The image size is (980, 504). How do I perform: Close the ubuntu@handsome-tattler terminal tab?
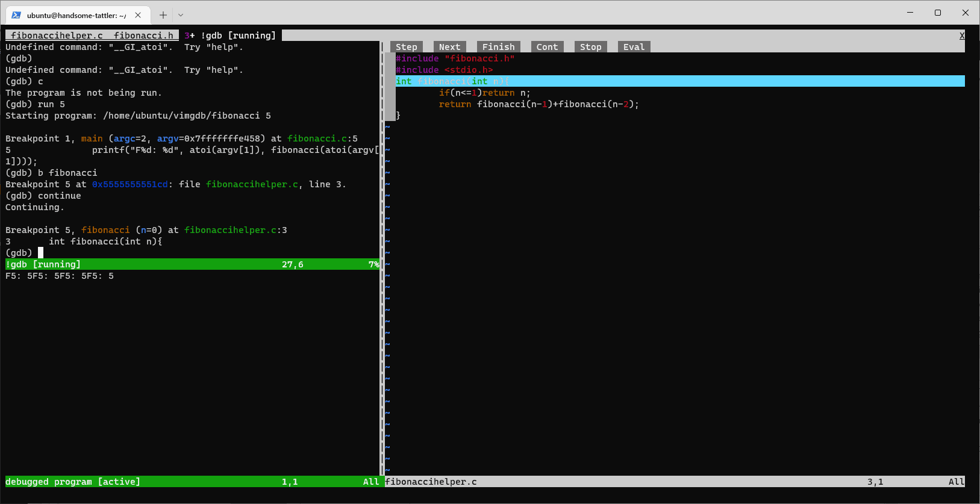click(x=138, y=15)
